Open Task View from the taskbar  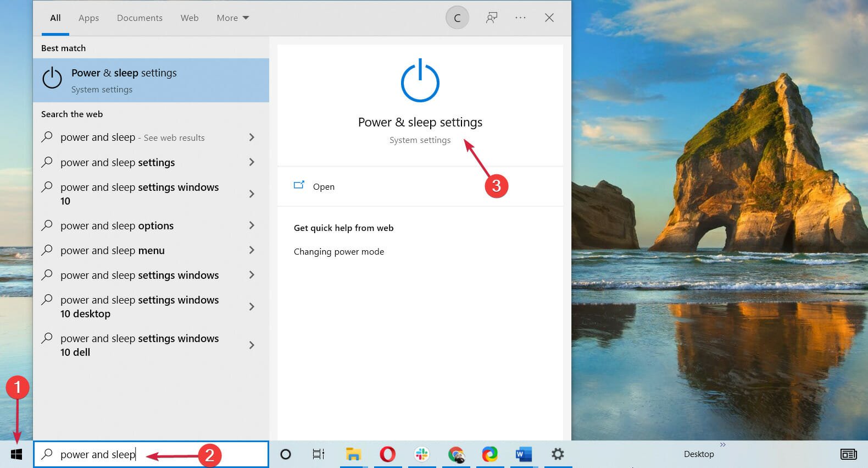tap(319, 454)
